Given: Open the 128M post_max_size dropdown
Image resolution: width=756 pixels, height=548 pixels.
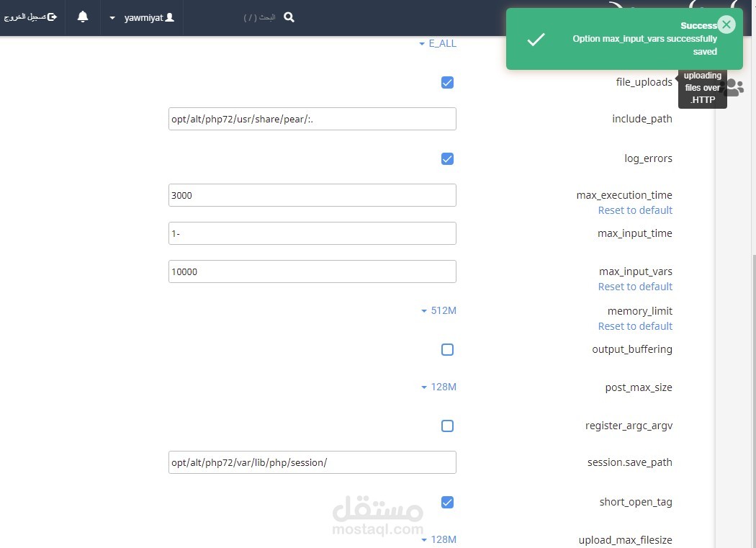Looking at the screenshot, I should (x=438, y=387).
